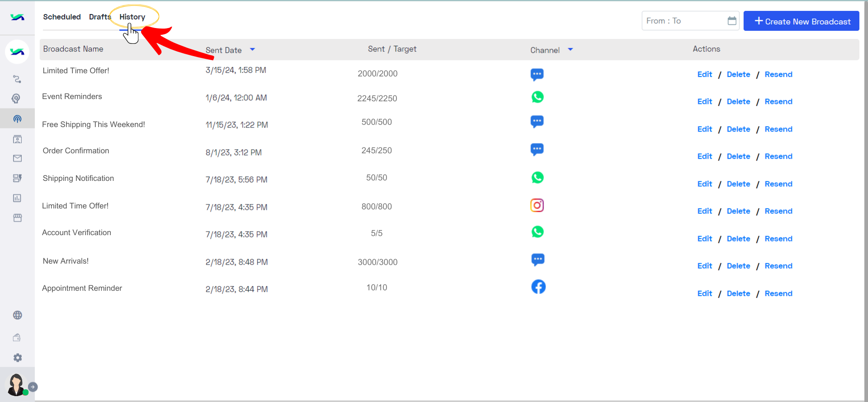868x402 pixels.
Task: Click SMS icon for Order Confirmation
Action: click(x=537, y=149)
